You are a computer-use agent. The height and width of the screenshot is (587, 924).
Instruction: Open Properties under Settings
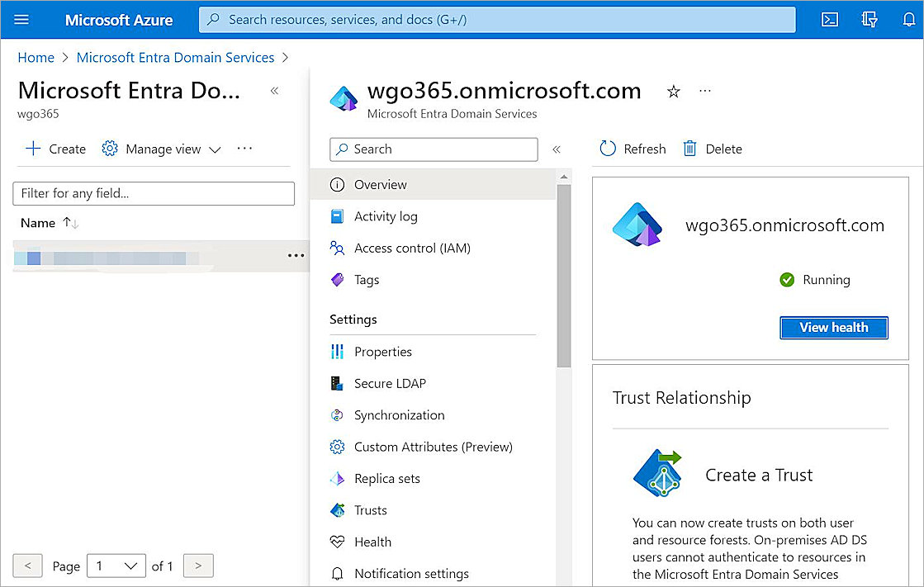pyautogui.click(x=382, y=352)
